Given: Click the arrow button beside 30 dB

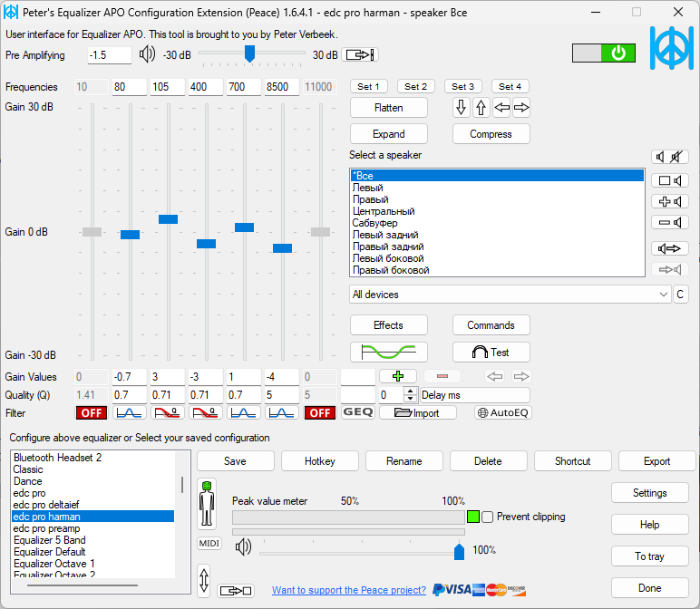Looking at the screenshot, I should coord(360,55).
